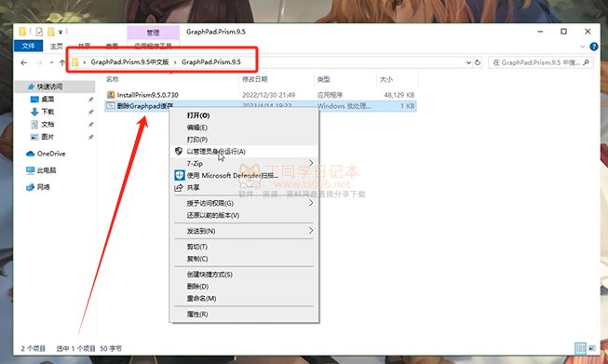This screenshot has height=364, width=608.
Task: Choose 重命名(M) in the context menu
Action: [x=244, y=299]
